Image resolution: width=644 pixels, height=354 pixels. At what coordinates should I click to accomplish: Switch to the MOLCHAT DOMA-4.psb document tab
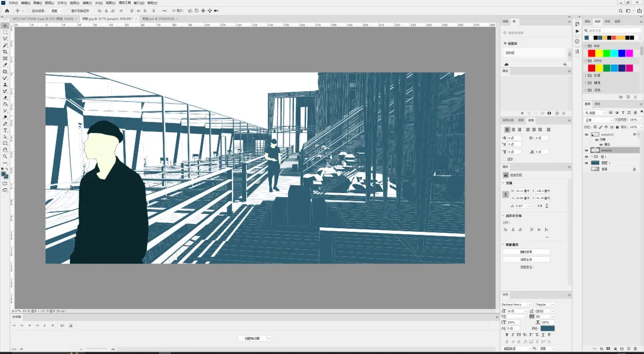tap(43, 19)
